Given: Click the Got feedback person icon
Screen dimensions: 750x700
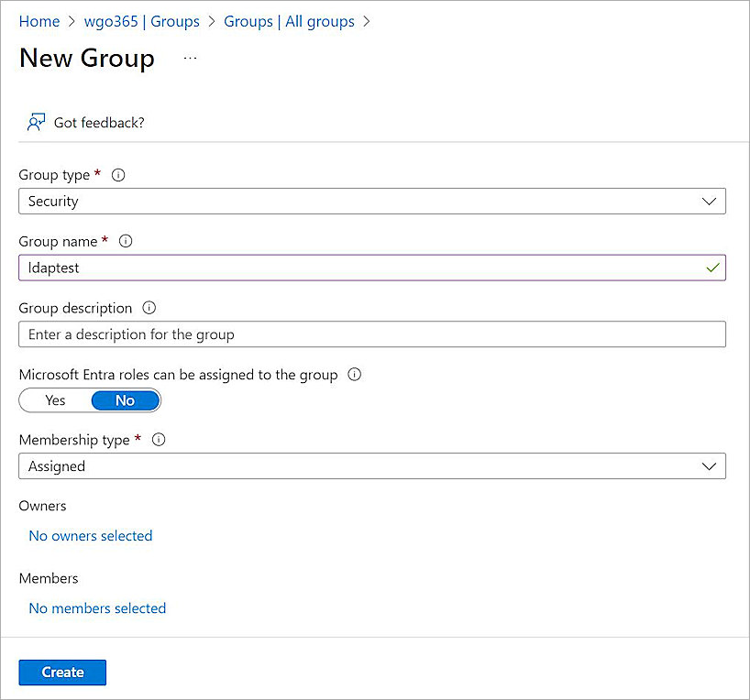Looking at the screenshot, I should pyautogui.click(x=36, y=121).
